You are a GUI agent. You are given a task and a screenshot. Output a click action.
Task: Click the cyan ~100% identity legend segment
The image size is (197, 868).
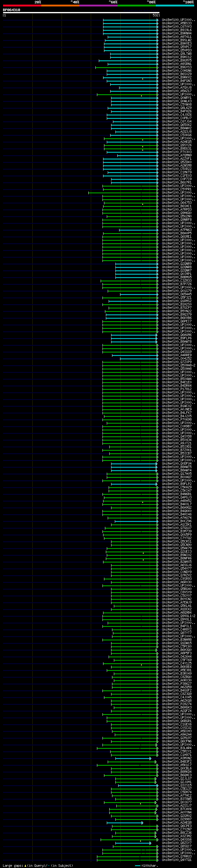click(175, 6)
